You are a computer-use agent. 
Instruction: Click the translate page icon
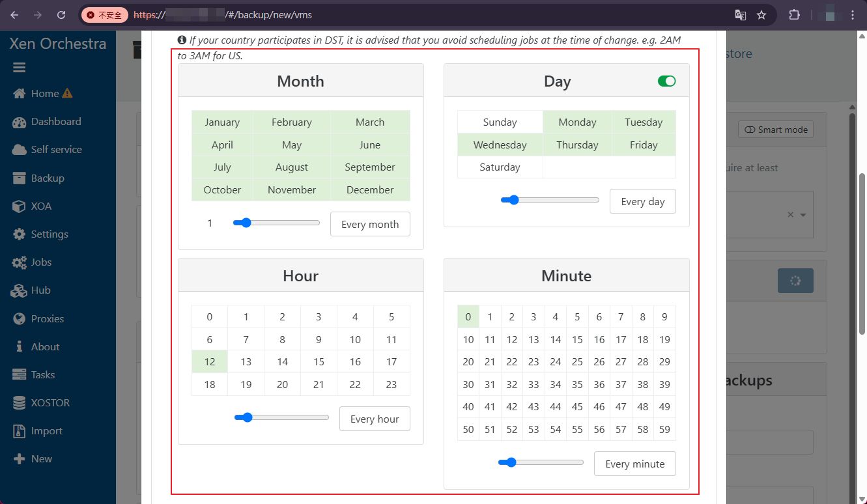pos(741,14)
